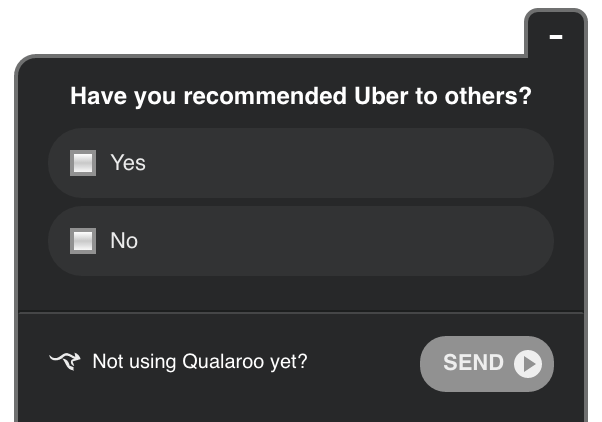Select the No answer label text

(x=124, y=241)
